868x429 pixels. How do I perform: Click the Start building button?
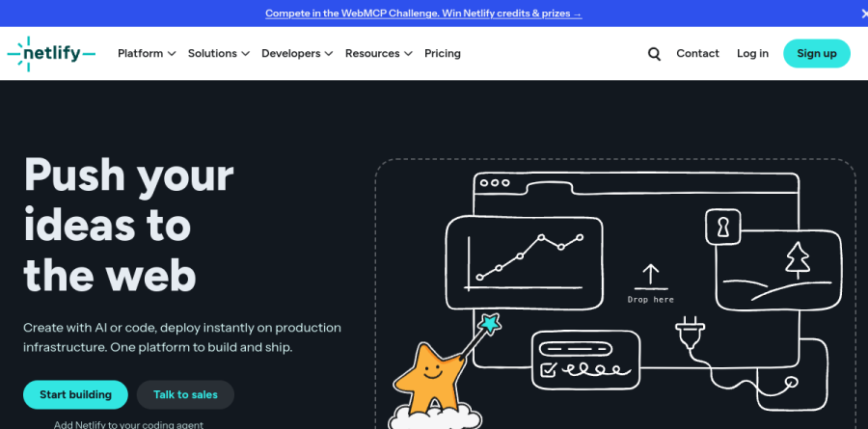(x=75, y=394)
